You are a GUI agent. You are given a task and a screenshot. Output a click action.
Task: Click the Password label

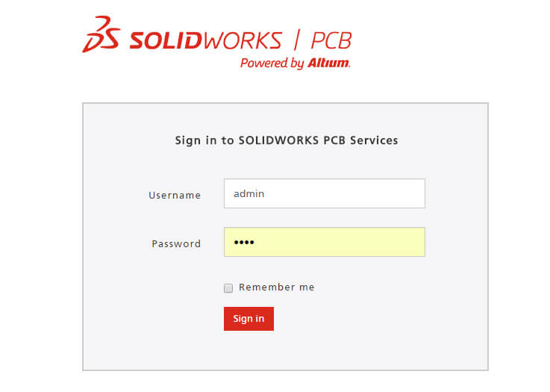click(176, 244)
